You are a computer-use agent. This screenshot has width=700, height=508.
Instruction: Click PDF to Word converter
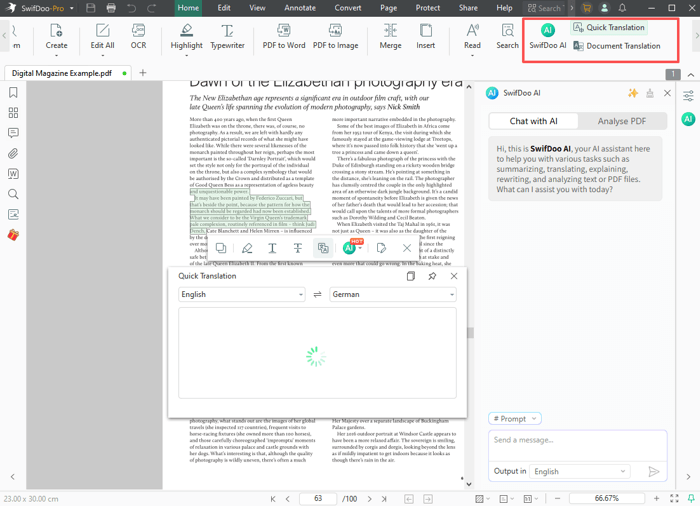(x=284, y=37)
